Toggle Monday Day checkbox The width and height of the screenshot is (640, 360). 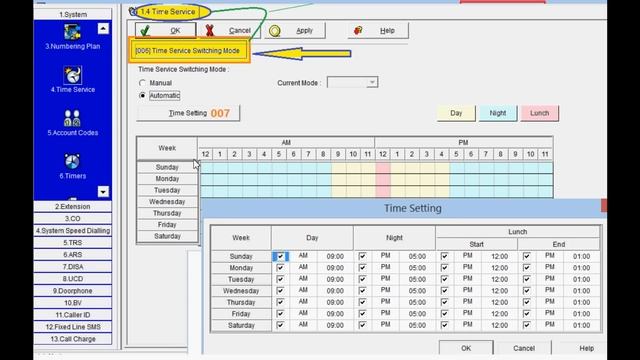tap(280, 268)
